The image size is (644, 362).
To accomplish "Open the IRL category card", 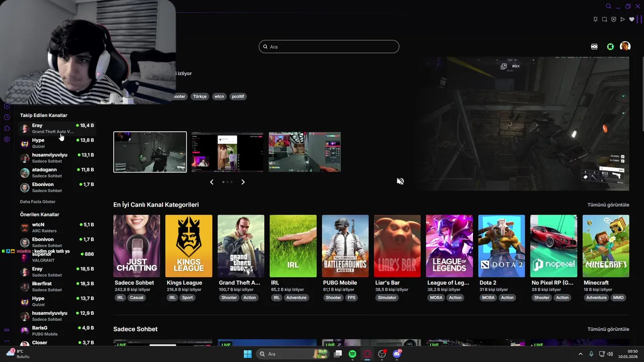I will pyautogui.click(x=293, y=246).
